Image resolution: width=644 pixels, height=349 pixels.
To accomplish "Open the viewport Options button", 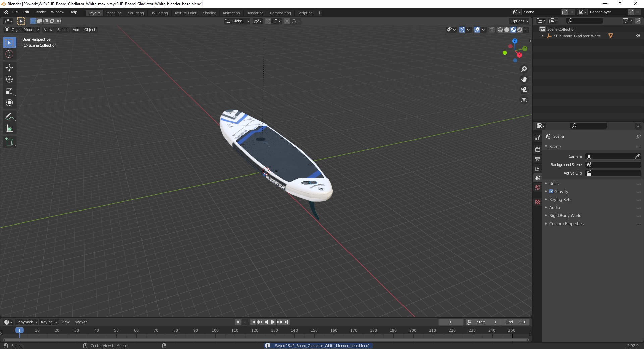I will pos(520,21).
